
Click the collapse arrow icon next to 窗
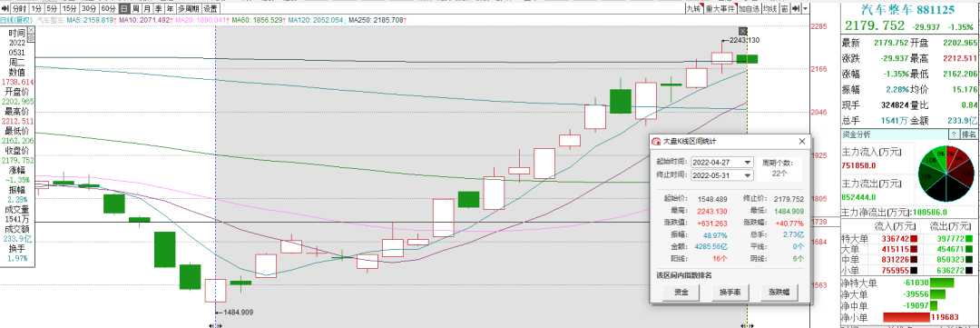coord(797,9)
